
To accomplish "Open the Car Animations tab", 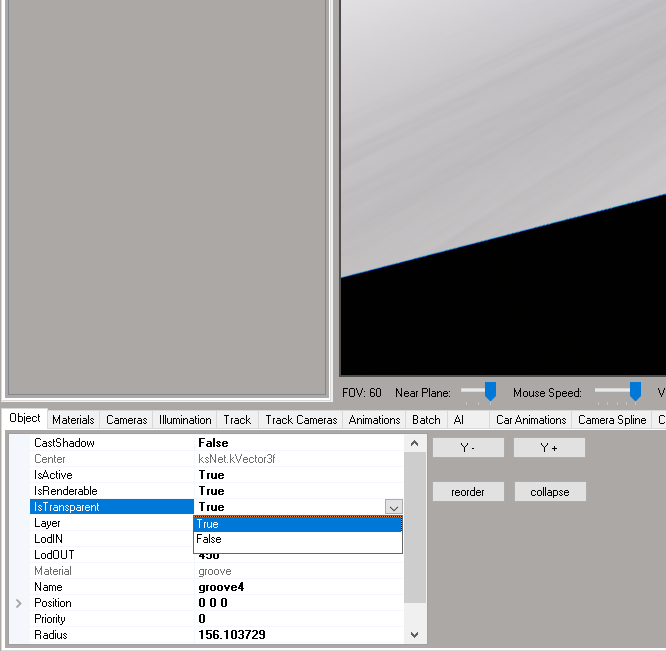I will pyautogui.click(x=531, y=420).
